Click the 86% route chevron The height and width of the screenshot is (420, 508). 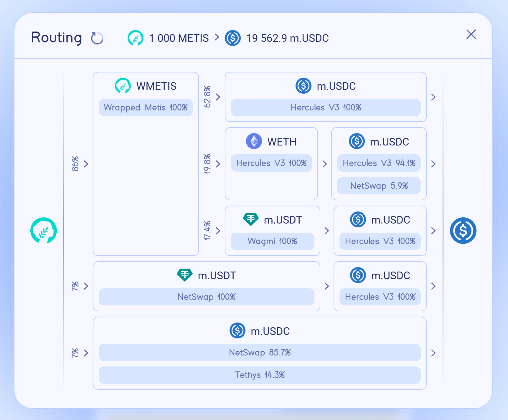coord(86,164)
